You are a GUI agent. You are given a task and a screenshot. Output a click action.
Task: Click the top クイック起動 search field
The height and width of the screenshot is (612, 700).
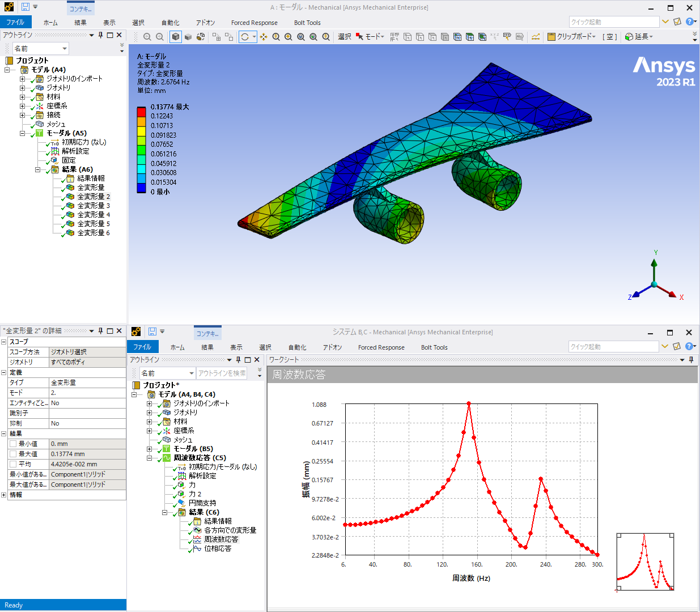coord(614,22)
